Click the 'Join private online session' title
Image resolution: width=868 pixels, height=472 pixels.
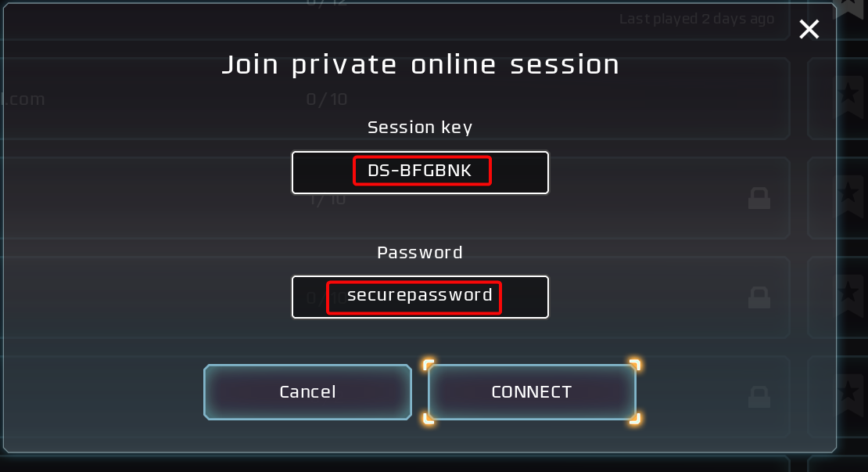point(420,64)
